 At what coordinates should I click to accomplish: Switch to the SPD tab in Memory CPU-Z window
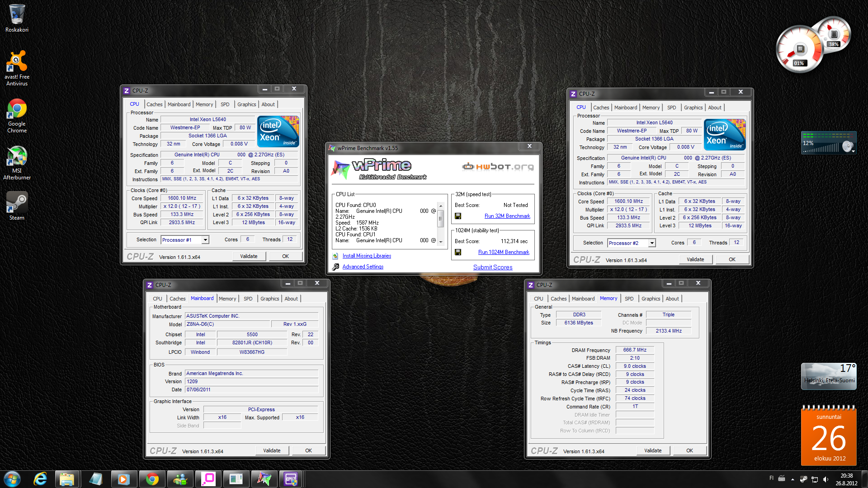(x=629, y=299)
